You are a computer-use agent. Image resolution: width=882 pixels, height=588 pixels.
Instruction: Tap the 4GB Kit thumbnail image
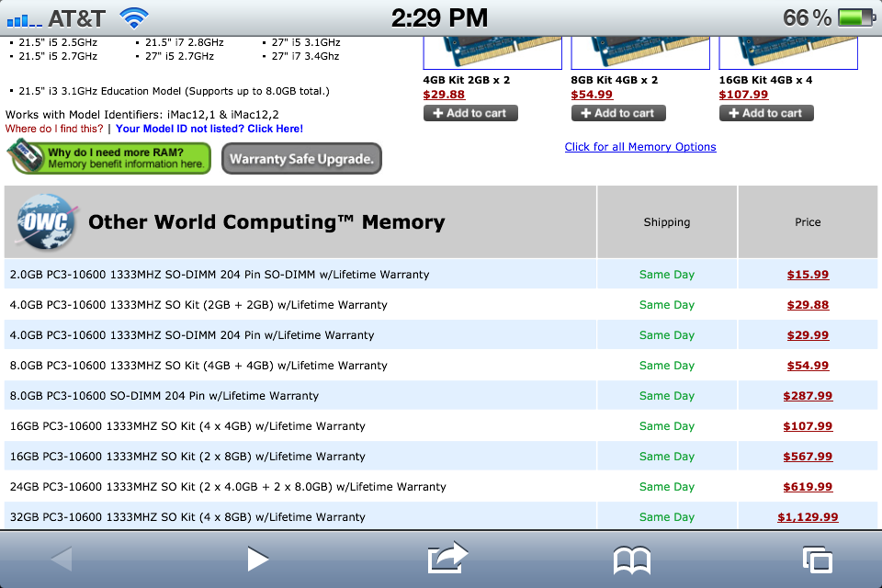pos(492,53)
